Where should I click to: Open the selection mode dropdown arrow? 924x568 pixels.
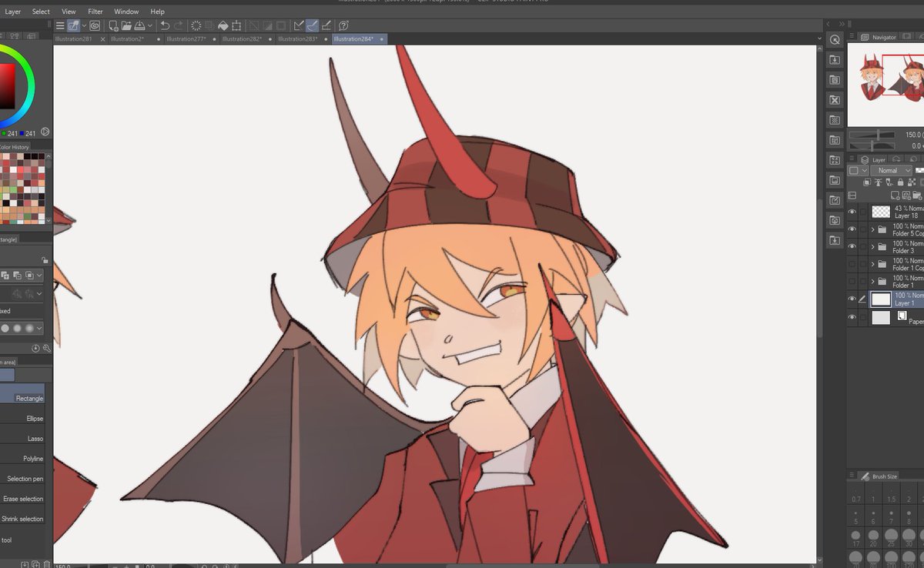[40, 275]
